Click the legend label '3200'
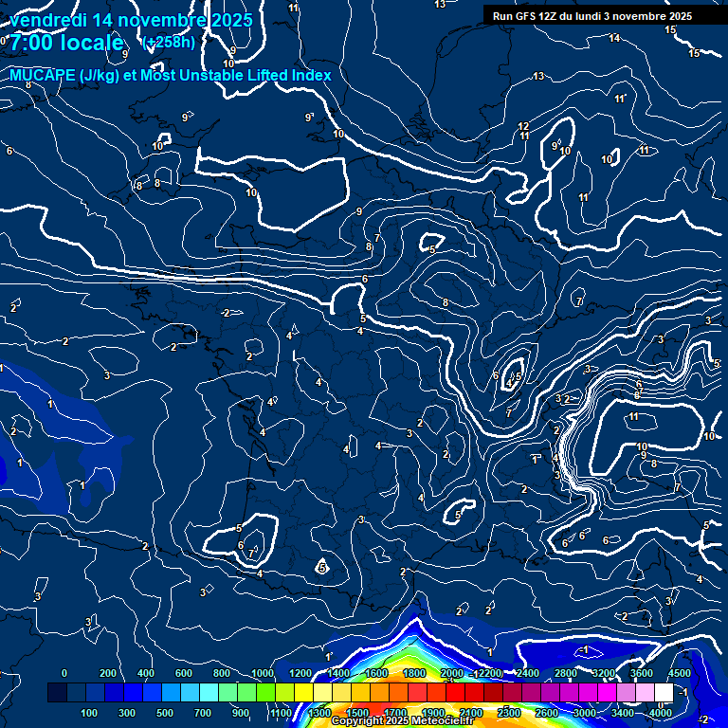Image resolution: width=728 pixels, height=728 pixels. point(604,673)
